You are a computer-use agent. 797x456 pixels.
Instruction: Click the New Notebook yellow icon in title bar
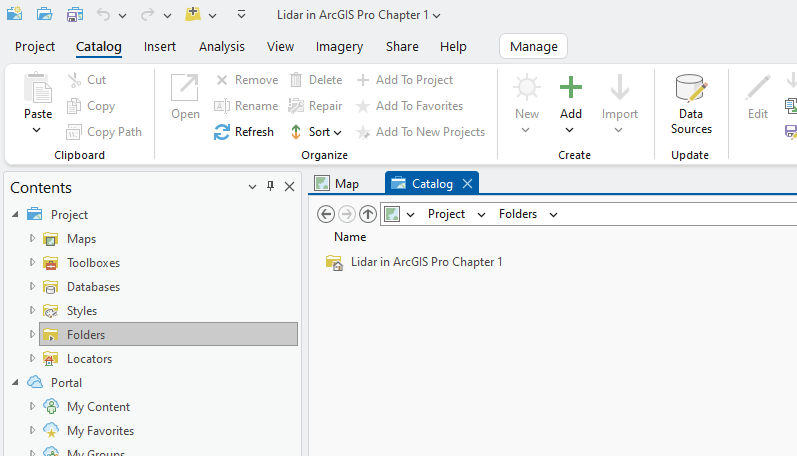pyautogui.click(x=193, y=14)
